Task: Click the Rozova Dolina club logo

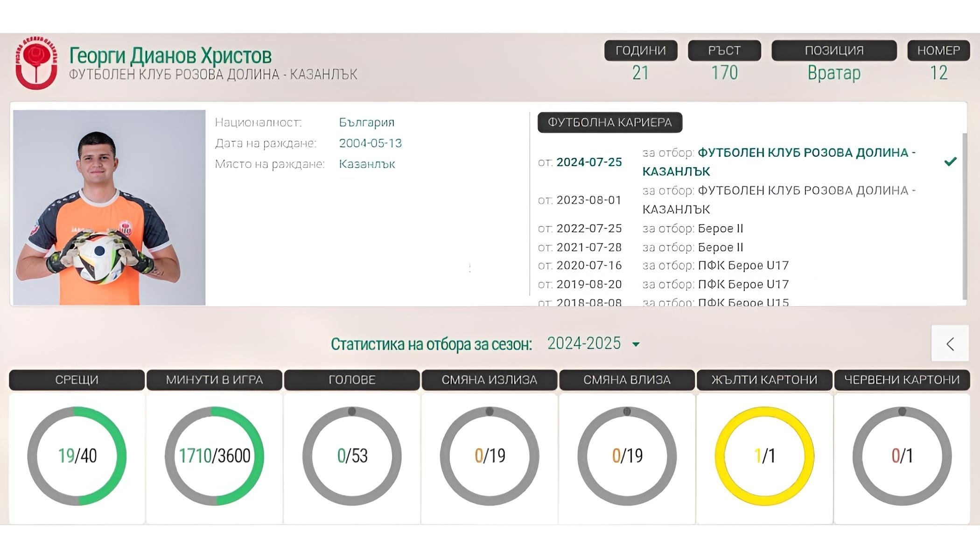Action: (x=36, y=63)
